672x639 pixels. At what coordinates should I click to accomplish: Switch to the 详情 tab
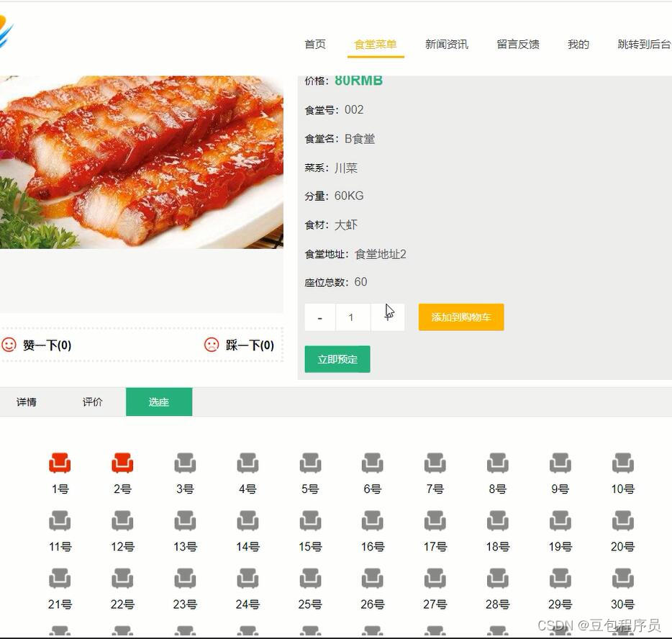27,402
